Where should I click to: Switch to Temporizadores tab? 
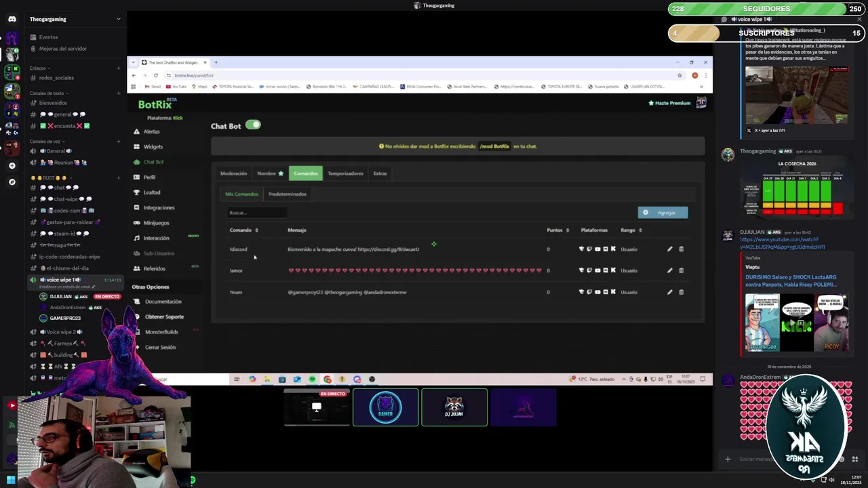coord(345,174)
